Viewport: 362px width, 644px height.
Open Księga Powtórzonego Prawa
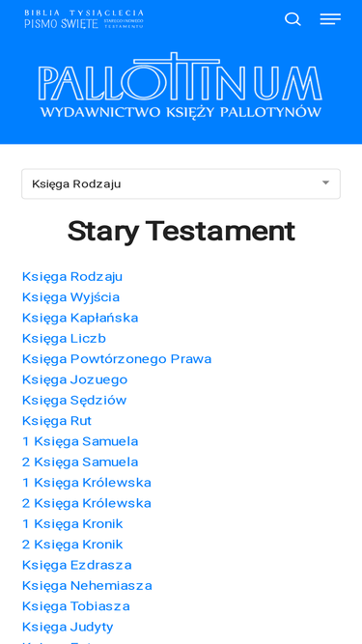[117, 359]
